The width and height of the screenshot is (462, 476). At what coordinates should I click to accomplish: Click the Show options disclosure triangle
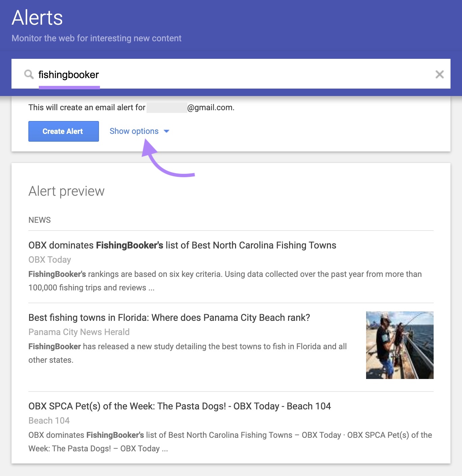click(167, 132)
